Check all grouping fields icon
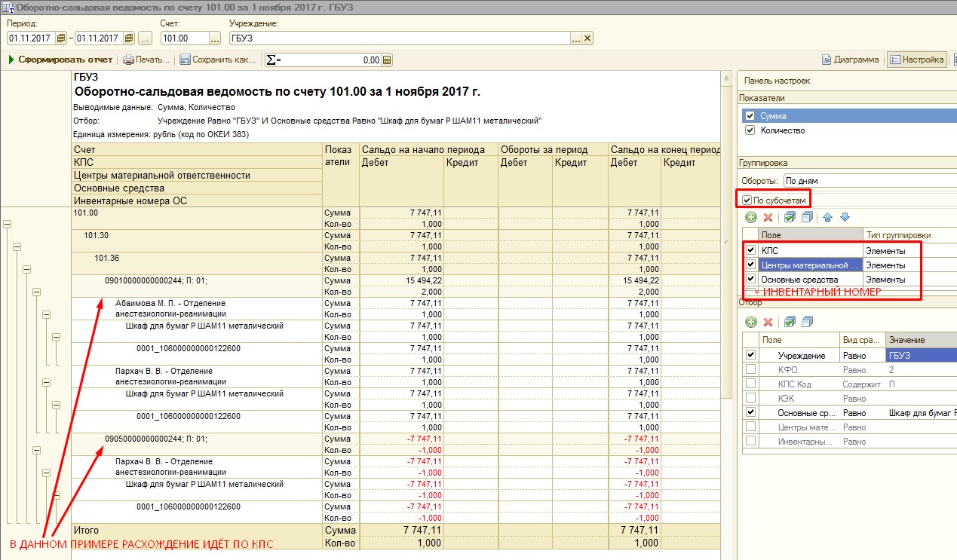The image size is (957, 560). pos(790,217)
